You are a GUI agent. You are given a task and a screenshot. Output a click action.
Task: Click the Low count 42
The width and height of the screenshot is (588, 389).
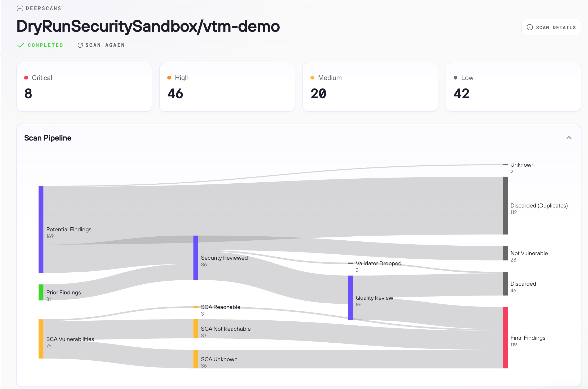(462, 94)
